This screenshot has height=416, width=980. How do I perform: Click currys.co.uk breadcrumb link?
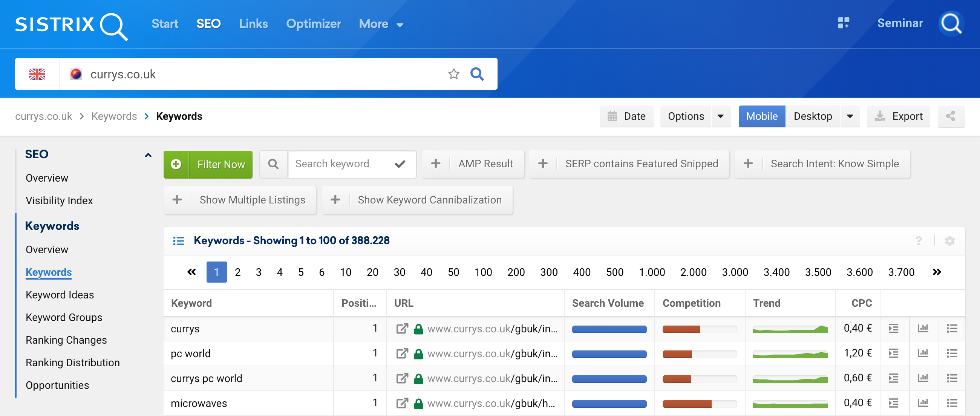tap(43, 116)
